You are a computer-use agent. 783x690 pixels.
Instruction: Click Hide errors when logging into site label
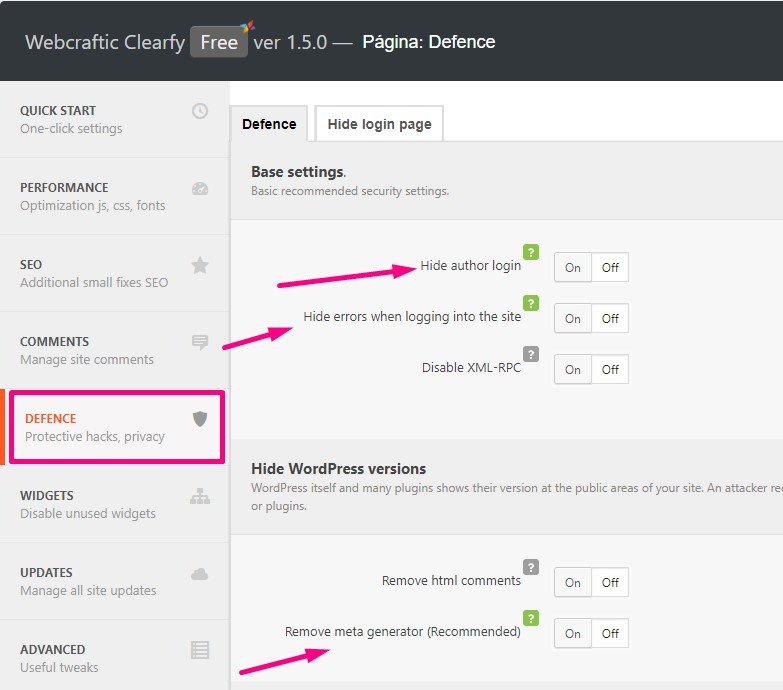(x=412, y=317)
